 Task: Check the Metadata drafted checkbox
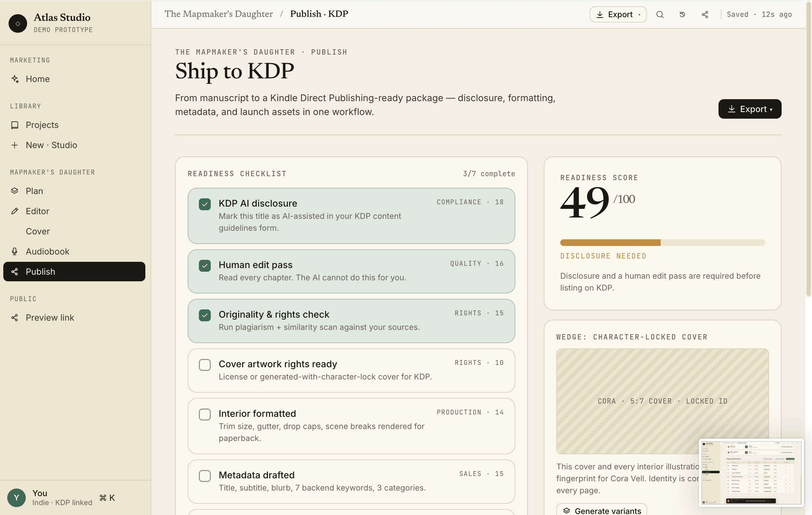pyautogui.click(x=205, y=476)
